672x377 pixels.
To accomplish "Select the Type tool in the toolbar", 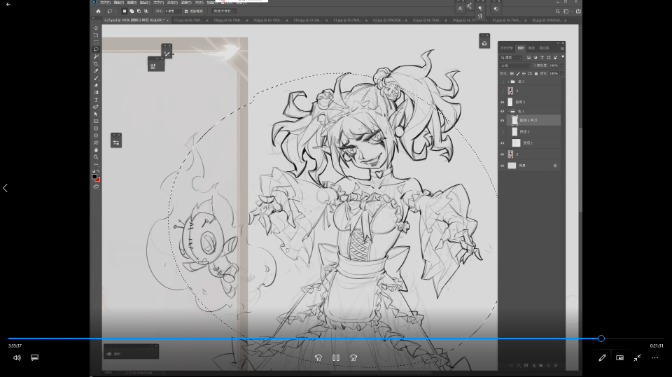I will click(x=96, y=100).
